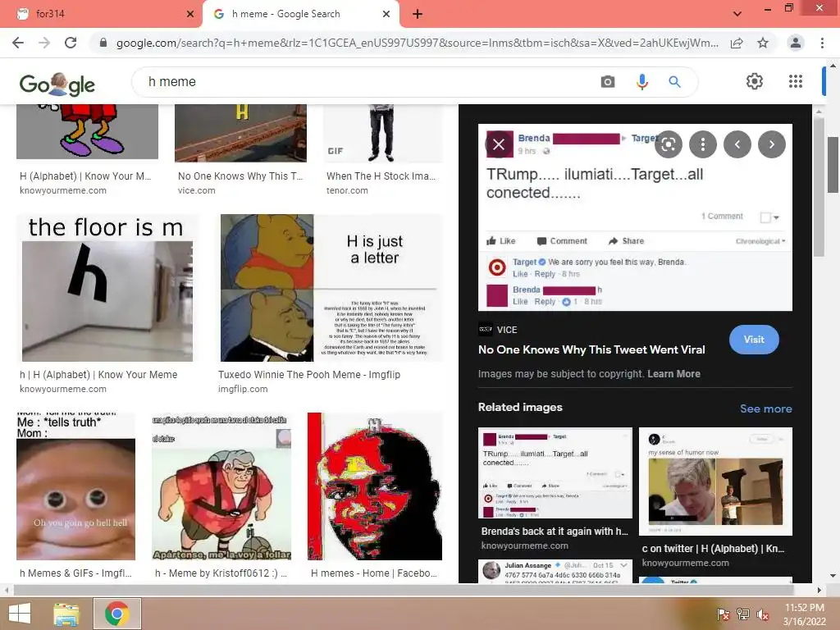Open related Julian Assange tweet image

(555, 571)
